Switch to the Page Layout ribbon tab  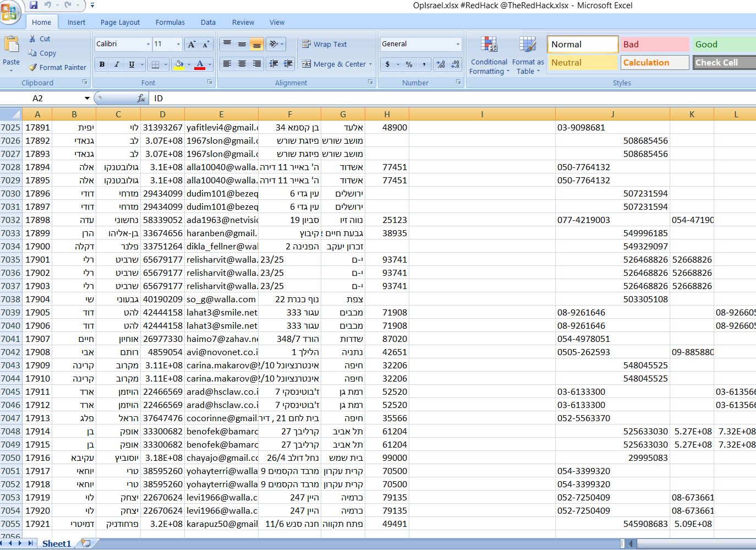(120, 22)
